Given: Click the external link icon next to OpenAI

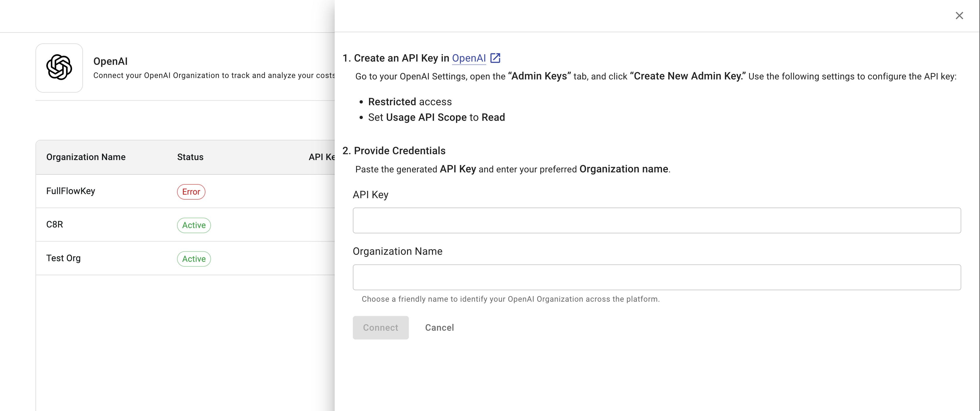Looking at the screenshot, I should click(495, 58).
